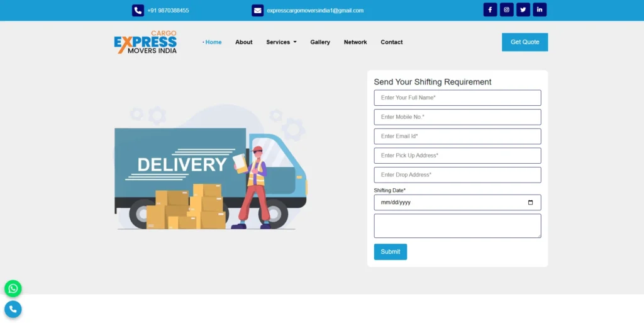Click the envelope email icon in header
644x323 pixels.
(258, 11)
